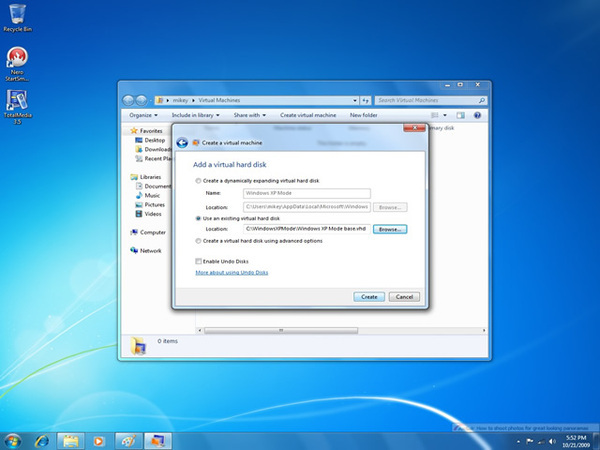Viewport: 600px width, 450px height.
Task: Select 'Create a dynamically expanding virtual hard disk' option
Action: 198,181
